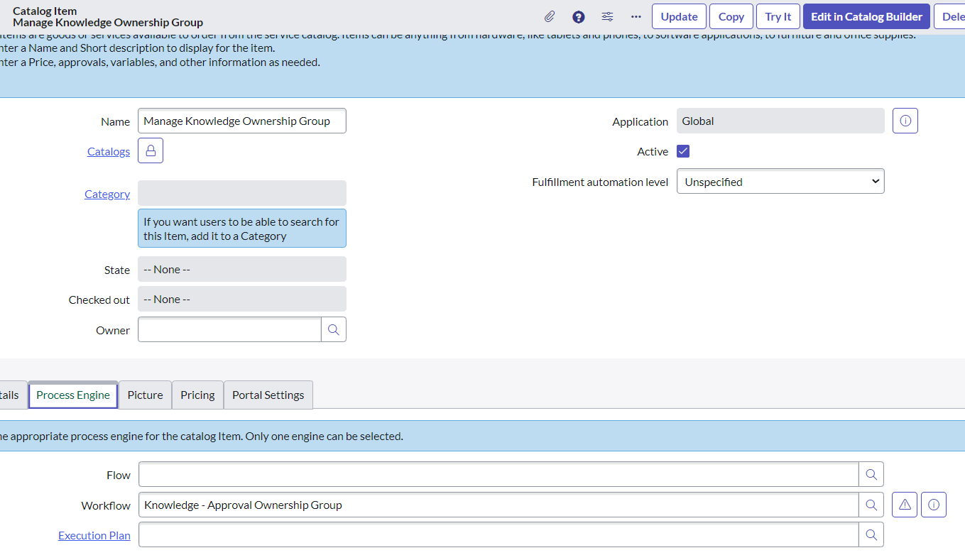965x560 pixels.
Task: Click Workflow warning triangle icon
Action: click(905, 505)
